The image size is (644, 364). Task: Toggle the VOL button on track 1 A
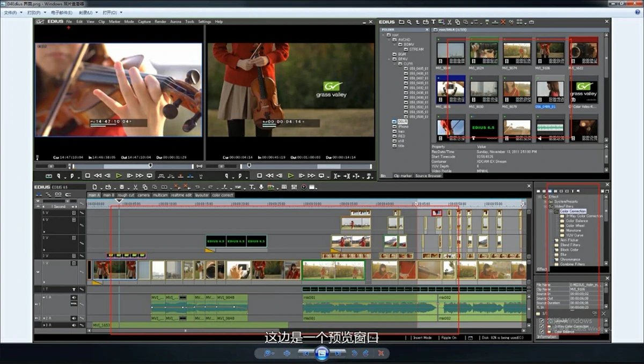click(74, 303)
